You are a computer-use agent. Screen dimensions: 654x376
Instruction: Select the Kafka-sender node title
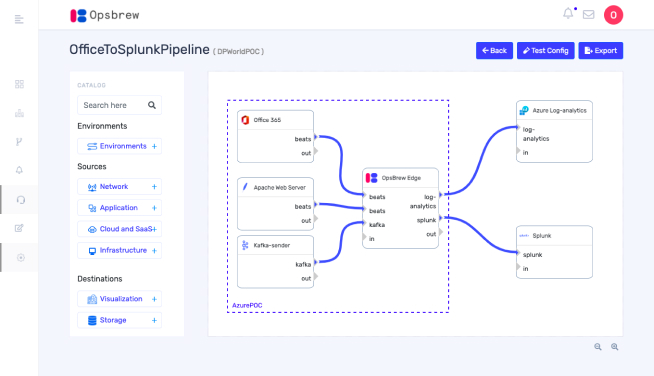272,245
